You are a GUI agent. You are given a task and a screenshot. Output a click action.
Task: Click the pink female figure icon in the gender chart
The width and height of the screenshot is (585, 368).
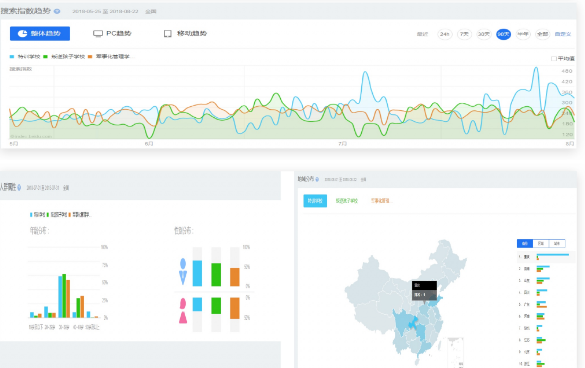point(183,311)
